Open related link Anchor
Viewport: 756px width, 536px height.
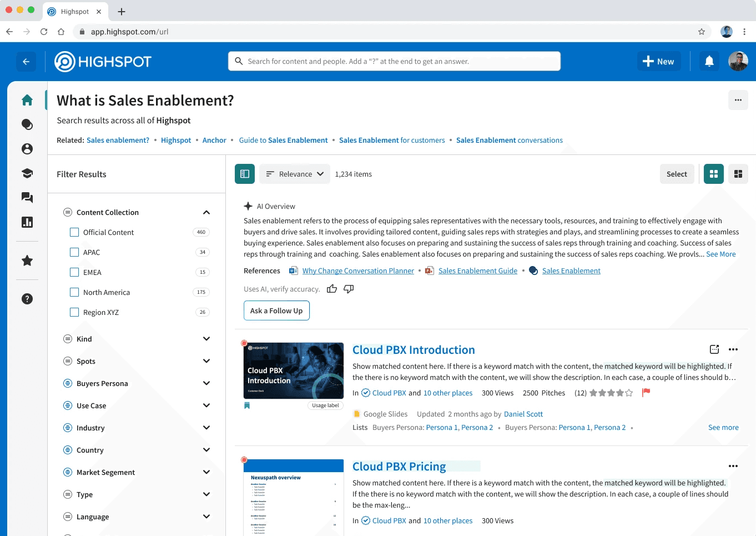(x=214, y=141)
